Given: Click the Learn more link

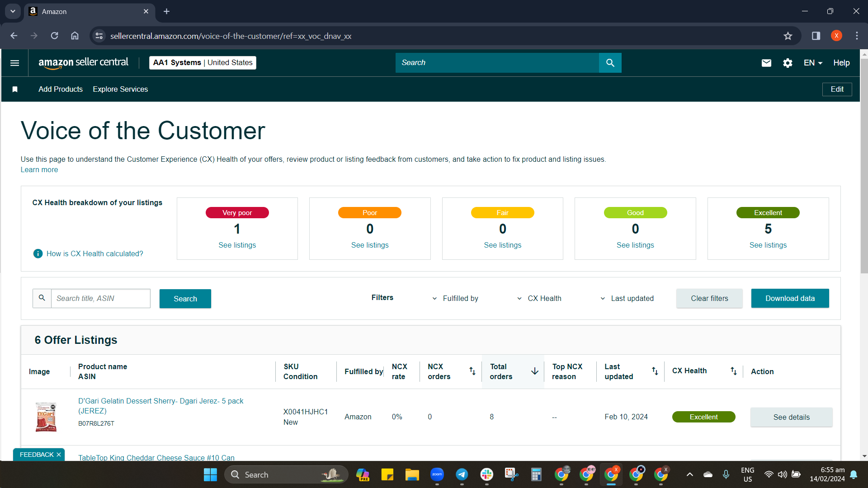Looking at the screenshot, I should coord(39,169).
